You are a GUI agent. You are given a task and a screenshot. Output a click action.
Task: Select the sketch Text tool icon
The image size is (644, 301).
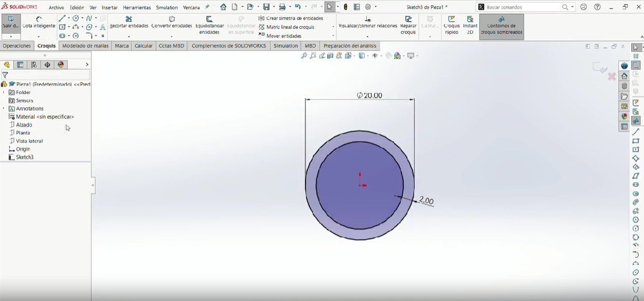click(x=103, y=27)
